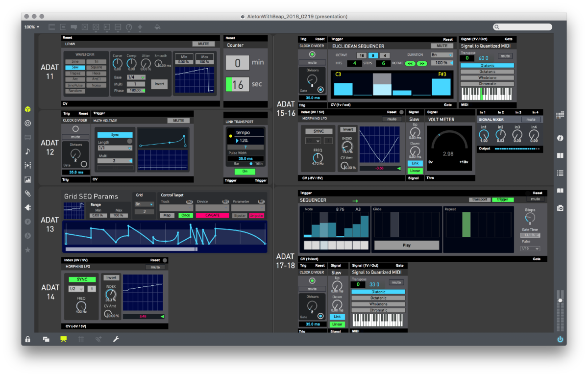The height and width of the screenshot is (376, 588).
Task: Open the star Collections icon in sidebar
Action: tap(28, 250)
